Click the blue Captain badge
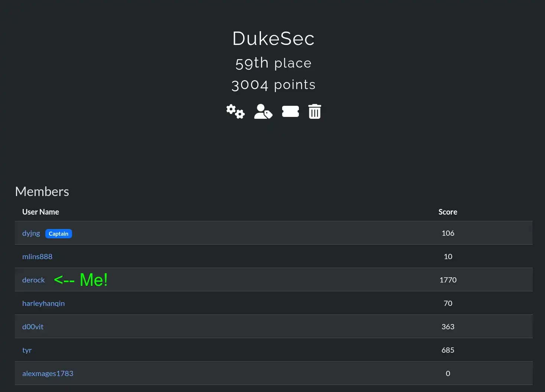The image size is (545, 392). click(x=59, y=233)
